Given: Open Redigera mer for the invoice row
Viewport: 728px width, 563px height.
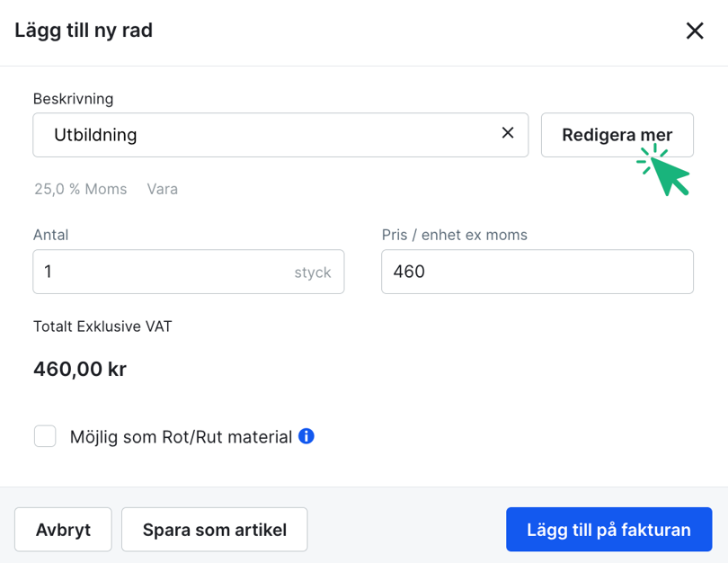Looking at the screenshot, I should [x=617, y=134].
